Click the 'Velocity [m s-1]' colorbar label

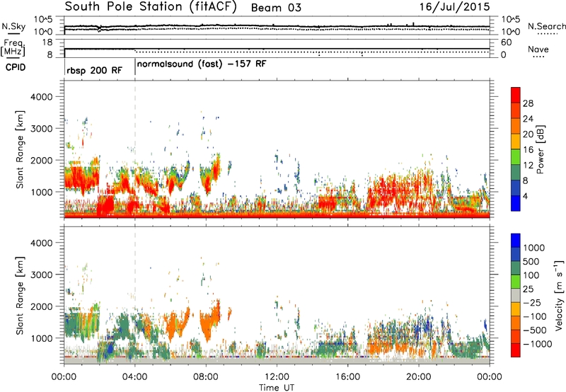(x=559, y=295)
